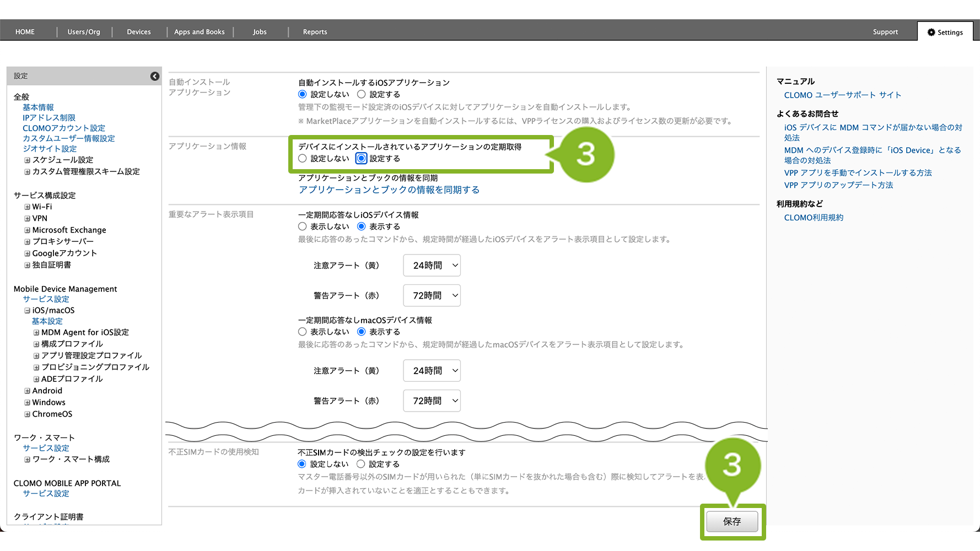Click the 保存 button

[x=732, y=521]
